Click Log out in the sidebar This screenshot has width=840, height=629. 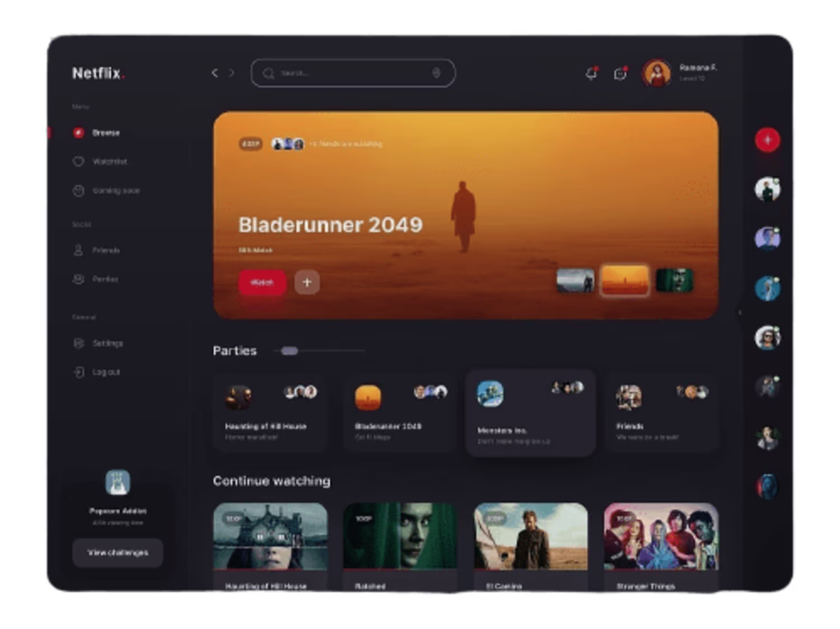pos(96,372)
